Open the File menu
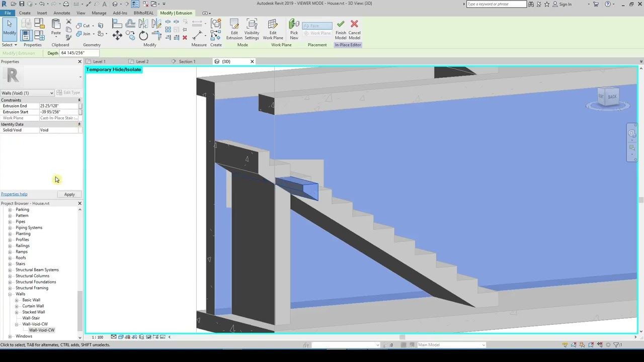644x362 pixels. (8, 13)
